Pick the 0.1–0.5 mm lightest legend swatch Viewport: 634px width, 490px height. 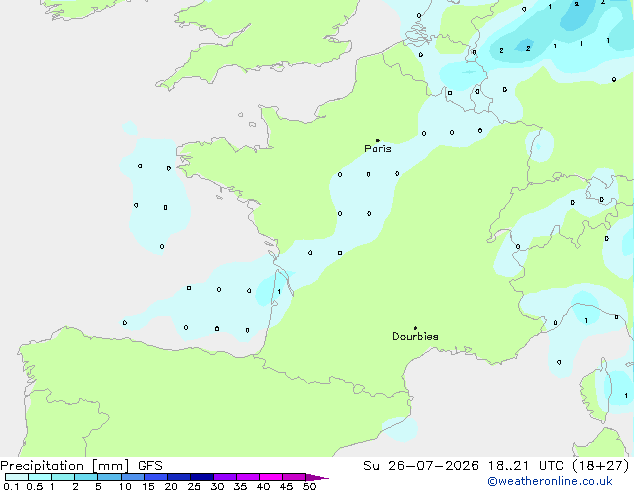pos(17,477)
